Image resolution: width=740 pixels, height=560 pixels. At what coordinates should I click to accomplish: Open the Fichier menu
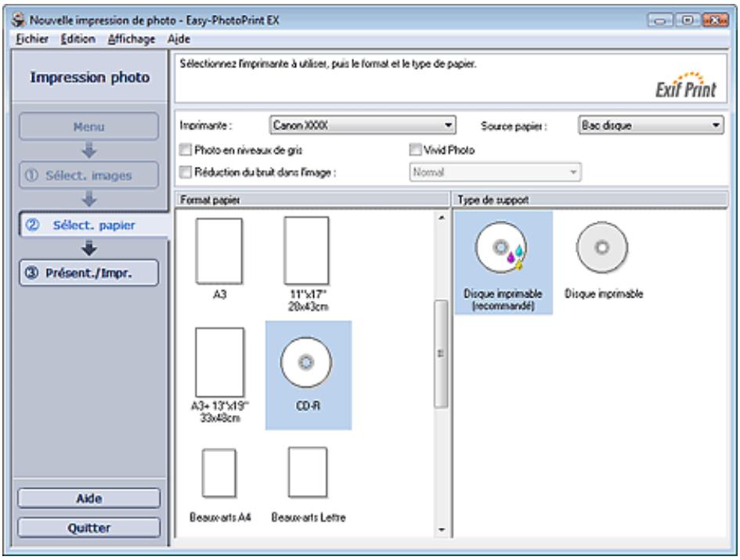[x=32, y=39]
